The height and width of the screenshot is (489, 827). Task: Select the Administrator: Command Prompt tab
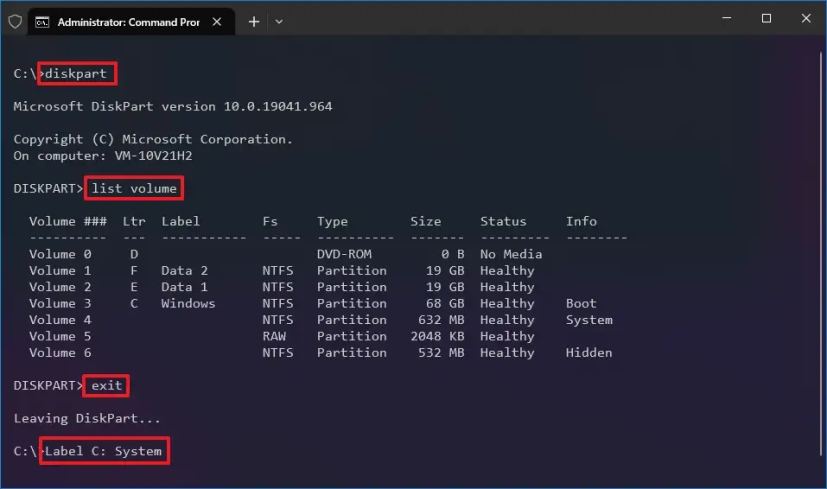pyautogui.click(x=128, y=21)
